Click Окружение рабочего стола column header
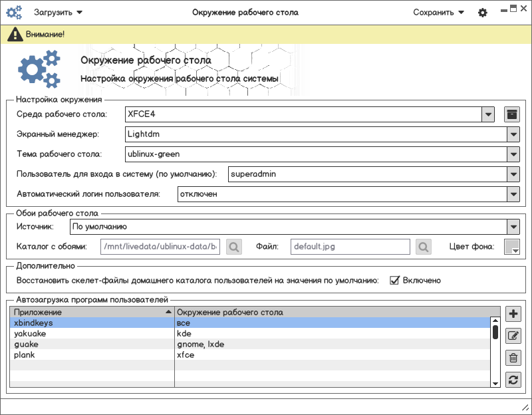Viewport: 532px width, 415px height. 332,312
